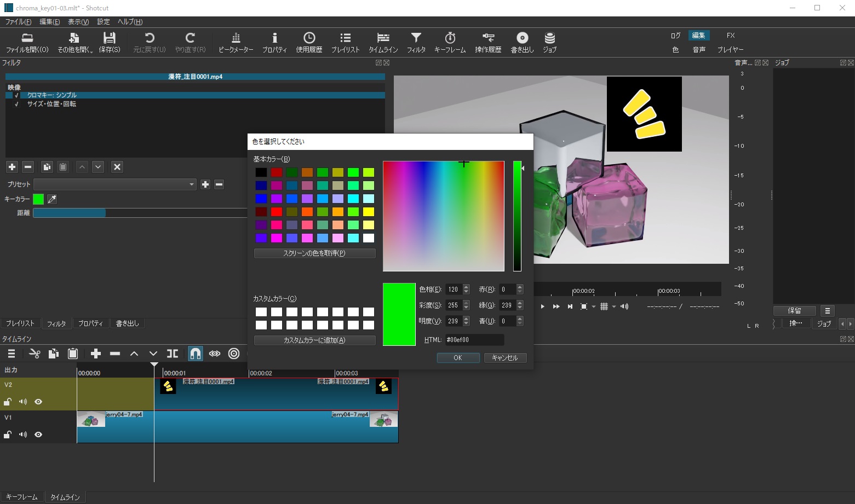Open プロパティ from the toolbar

(274, 42)
